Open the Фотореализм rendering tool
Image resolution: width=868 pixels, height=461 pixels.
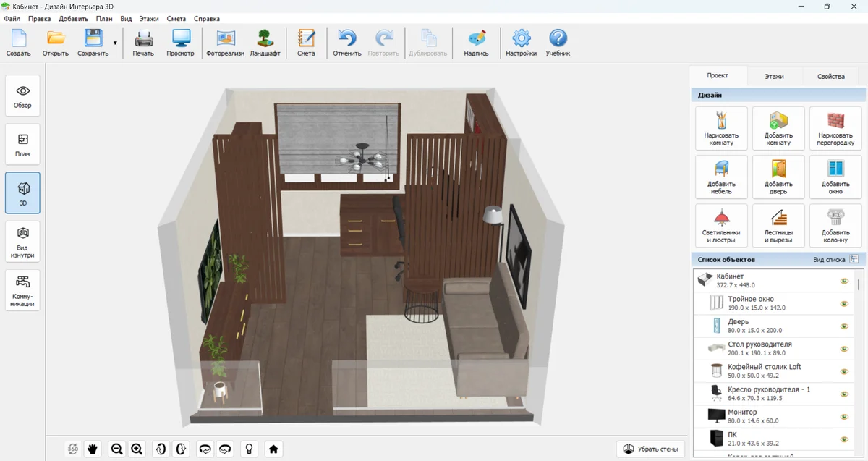226,43
